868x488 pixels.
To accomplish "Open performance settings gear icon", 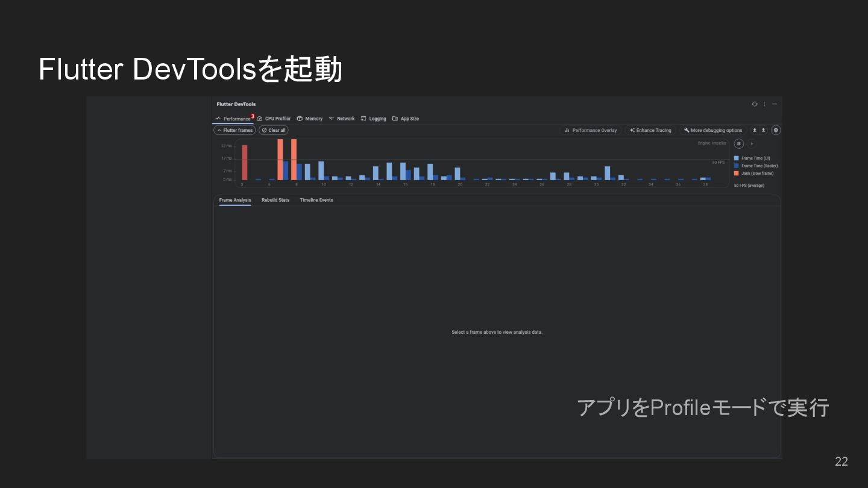I will pos(776,130).
